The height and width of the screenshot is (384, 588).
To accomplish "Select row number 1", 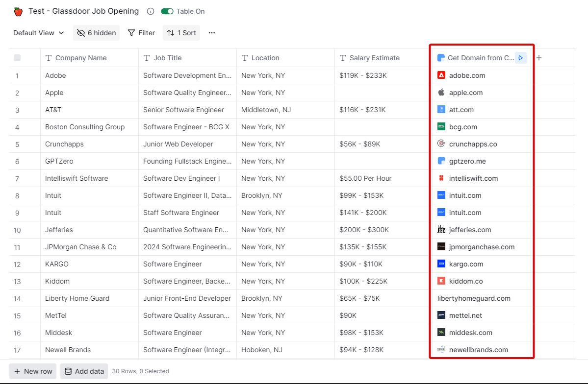I will click(17, 76).
